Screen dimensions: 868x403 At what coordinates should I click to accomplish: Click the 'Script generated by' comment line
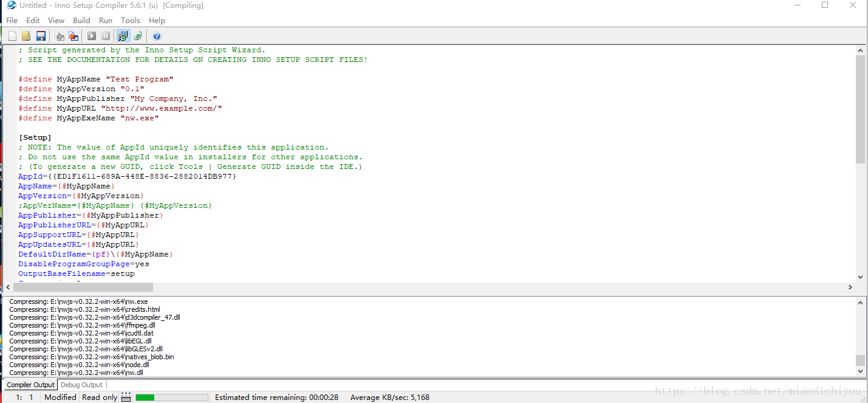tap(142, 50)
